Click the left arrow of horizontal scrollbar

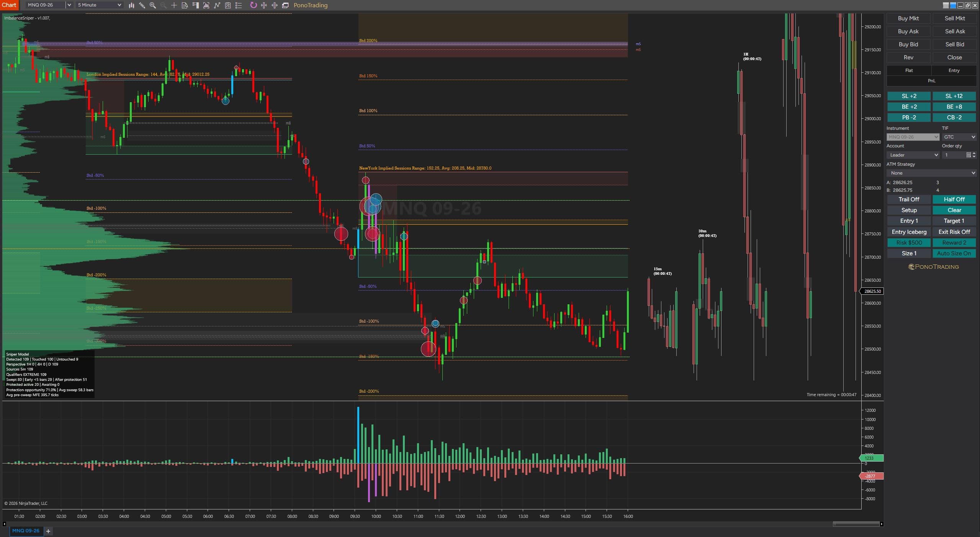click(x=4, y=524)
